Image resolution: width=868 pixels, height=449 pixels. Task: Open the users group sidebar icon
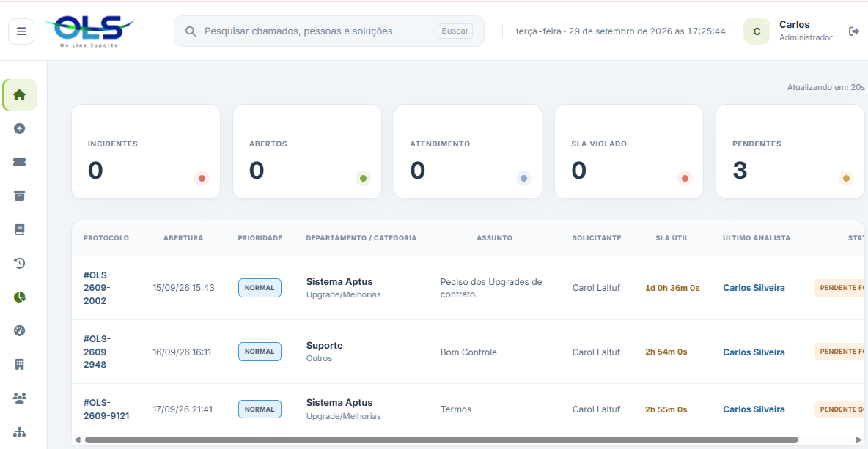click(x=19, y=398)
